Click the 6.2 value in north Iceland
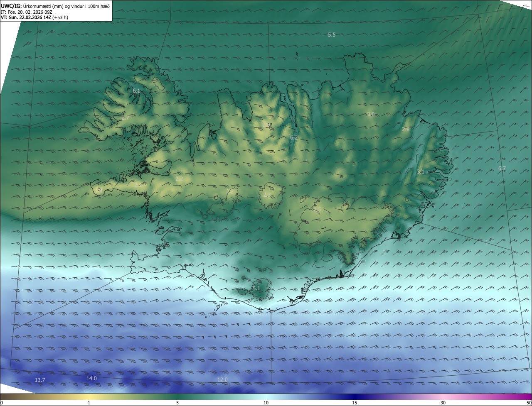 (x=294, y=137)
